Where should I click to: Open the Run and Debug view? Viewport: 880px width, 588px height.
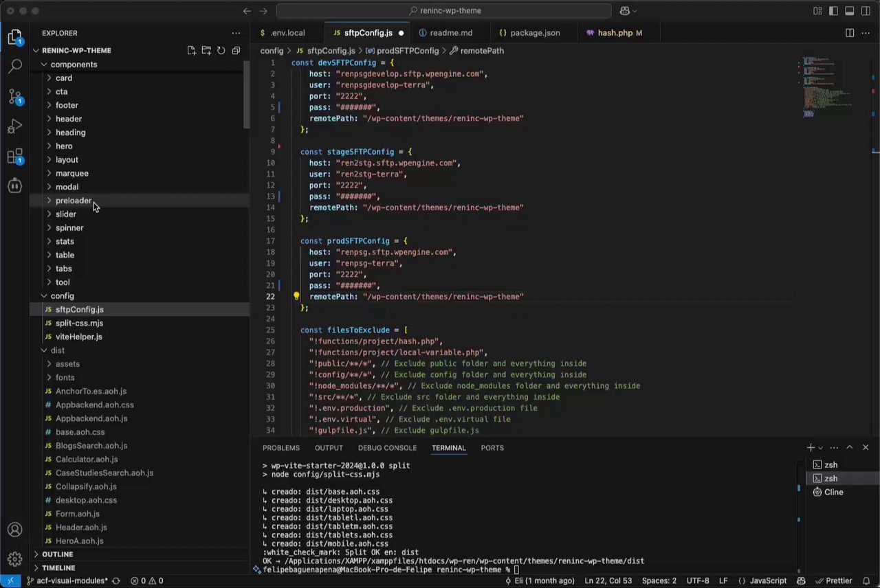pos(14,126)
